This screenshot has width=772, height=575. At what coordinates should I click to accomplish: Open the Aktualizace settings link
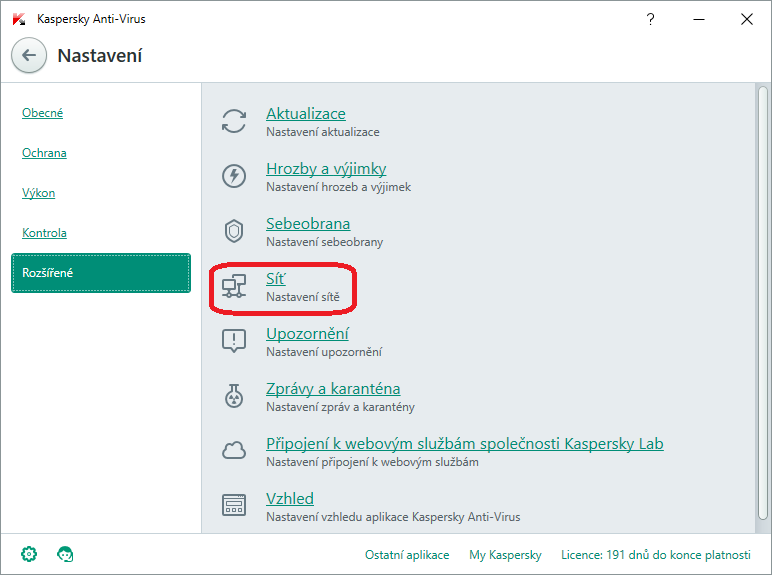point(306,114)
